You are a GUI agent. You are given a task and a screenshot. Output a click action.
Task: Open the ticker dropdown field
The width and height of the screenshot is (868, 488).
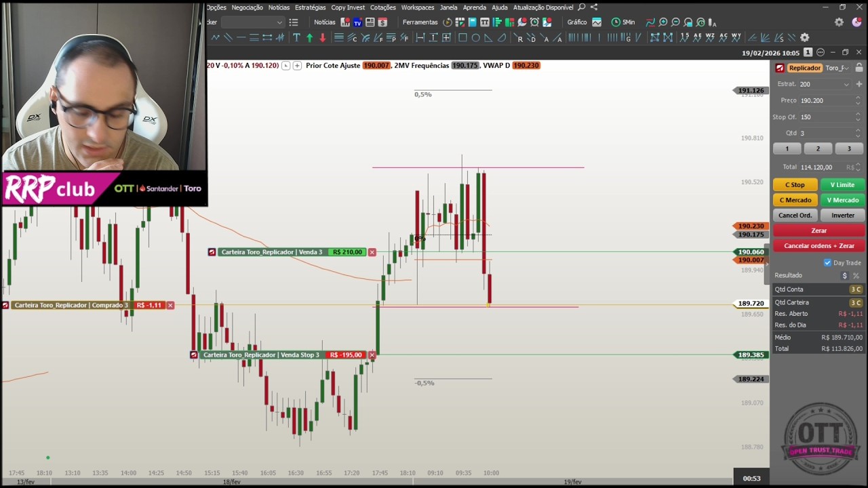click(252, 22)
